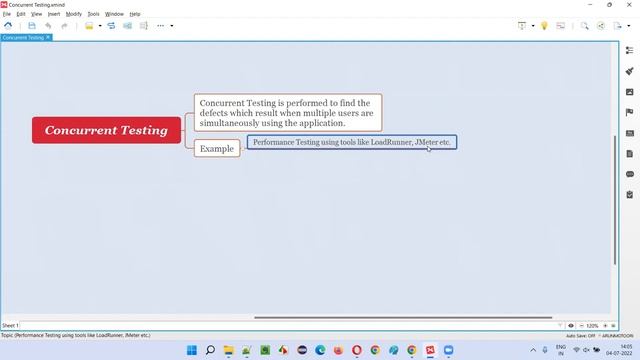640x360 pixels.
Task: Open the Task Info clipboard sidebar icon
Action: click(629, 195)
